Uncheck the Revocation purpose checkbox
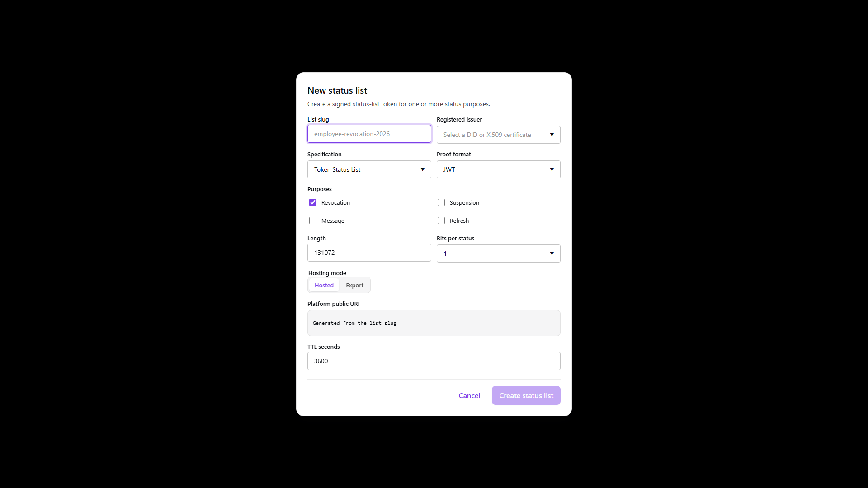Viewport: 868px width, 488px height. coord(313,202)
